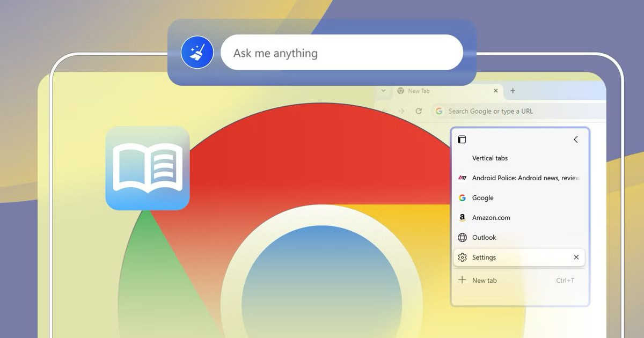
Task: Select the Outlook vertical tab
Action: 484,238
